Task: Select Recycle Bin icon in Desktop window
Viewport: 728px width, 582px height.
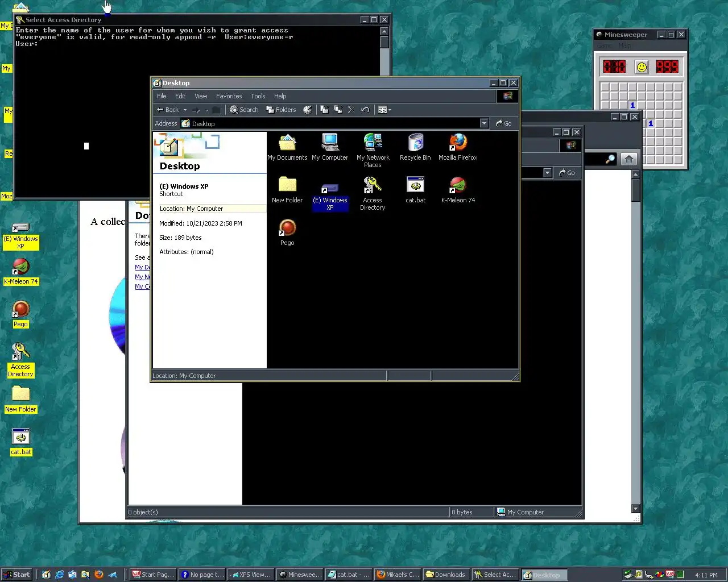Action: tap(415, 147)
